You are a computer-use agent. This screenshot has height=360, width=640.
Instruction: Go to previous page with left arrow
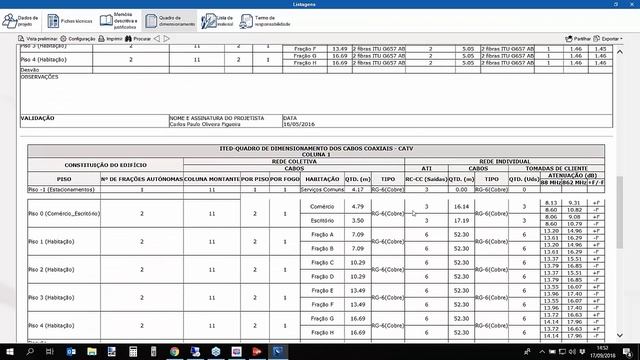tap(157, 39)
